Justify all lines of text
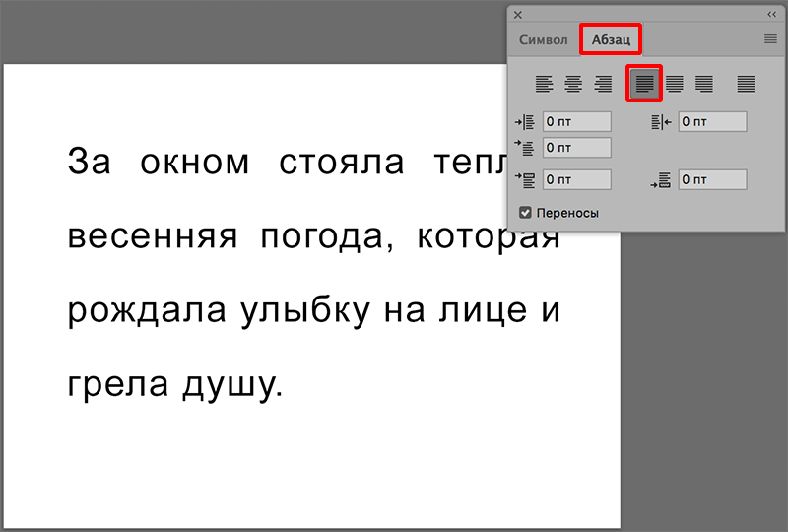This screenshot has width=788, height=532. pyautogui.click(x=746, y=84)
